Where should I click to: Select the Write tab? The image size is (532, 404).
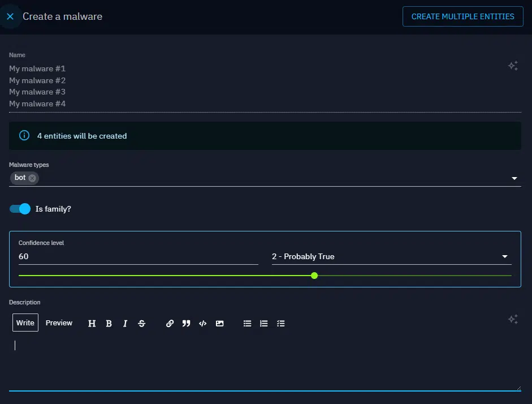[x=25, y=323]
